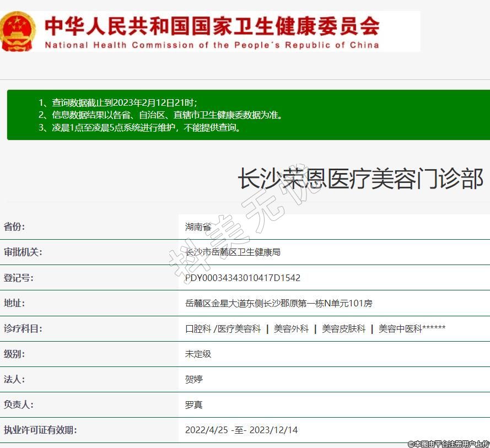Click the English National Health Commission subtitle
This screenshot has height=448, width=490.
pos(212,45)
